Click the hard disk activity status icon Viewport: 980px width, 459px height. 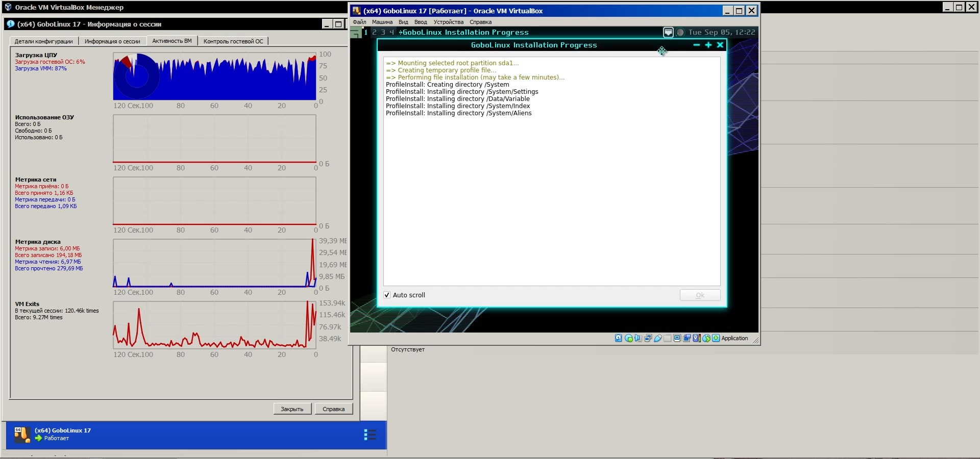[x=619, y=338]
